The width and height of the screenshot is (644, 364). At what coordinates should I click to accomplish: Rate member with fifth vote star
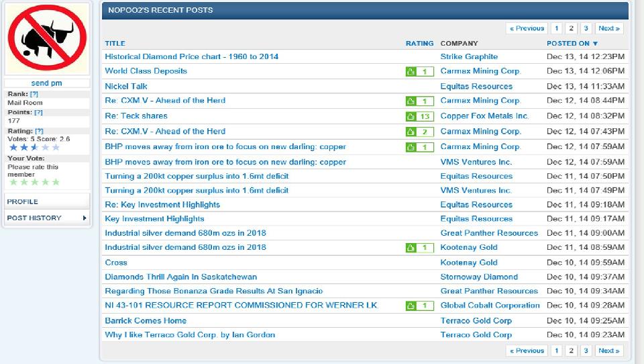coord(56,182)
